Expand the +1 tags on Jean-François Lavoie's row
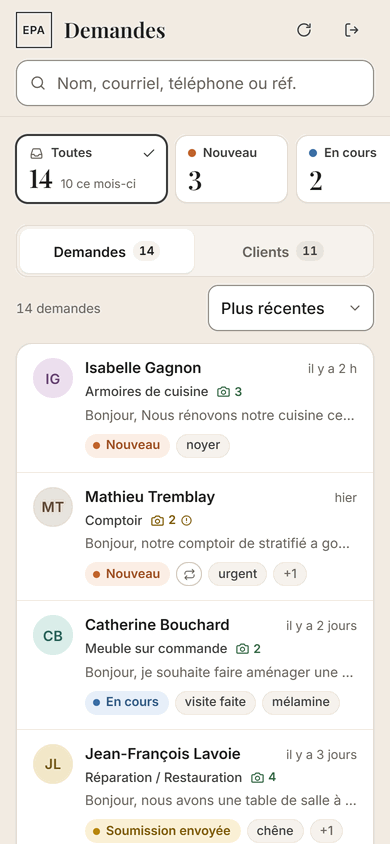Image resolution: width=390 pixels, height=844 pixels. [327, 831]
